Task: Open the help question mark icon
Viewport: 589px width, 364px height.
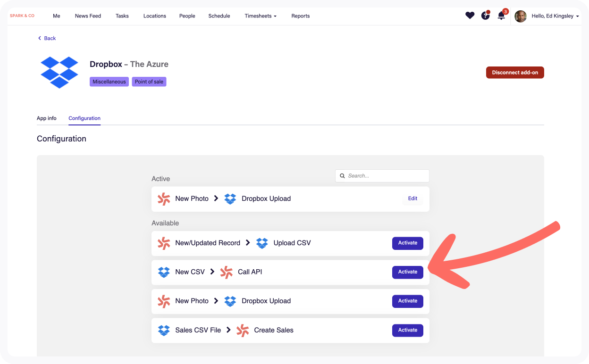Action: point(486,16)
